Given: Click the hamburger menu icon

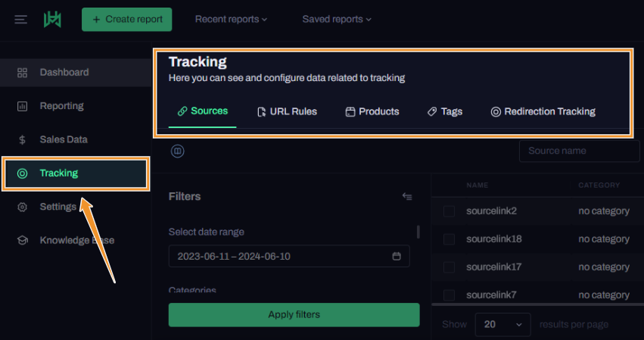Looking at the screenshot, I should tap(20, 19).
